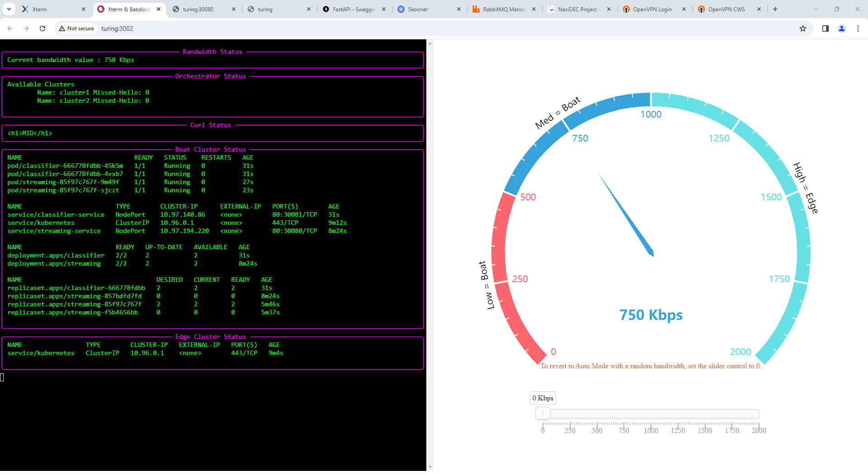Close the FastAPI - Swagger tab
This screenshot has height=475, width=868.
tap(384, 9)
